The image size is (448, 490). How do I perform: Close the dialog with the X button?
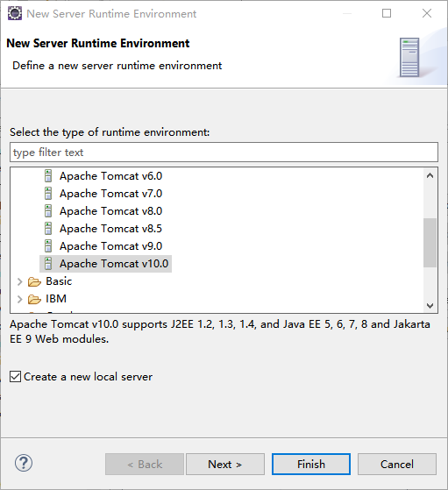[x=427, y=13]
